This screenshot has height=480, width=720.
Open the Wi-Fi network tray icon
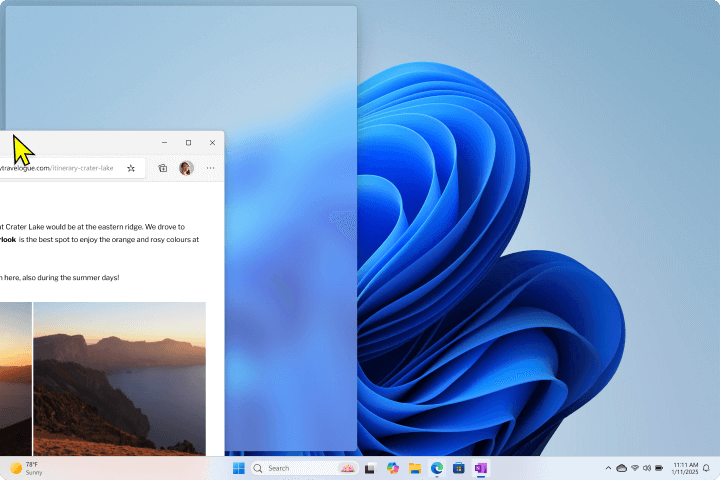pyautogui.click(x=635, y=468)
